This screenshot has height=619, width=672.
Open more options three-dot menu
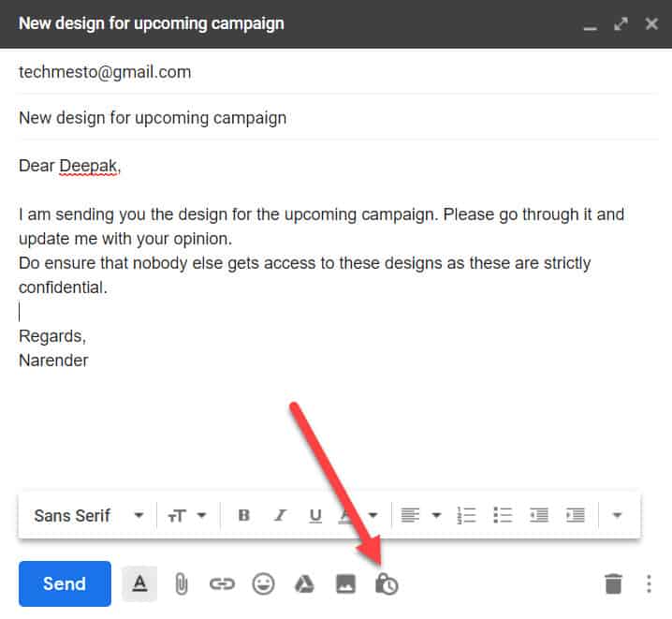(x=649, y=583)
